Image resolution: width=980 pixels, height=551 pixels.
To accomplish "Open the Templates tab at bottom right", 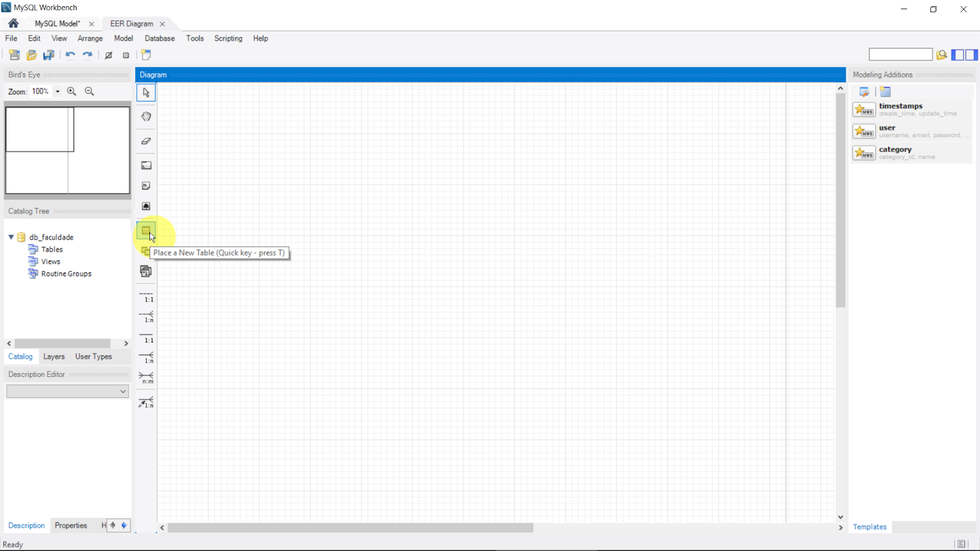I will click(x=870, y=527).
